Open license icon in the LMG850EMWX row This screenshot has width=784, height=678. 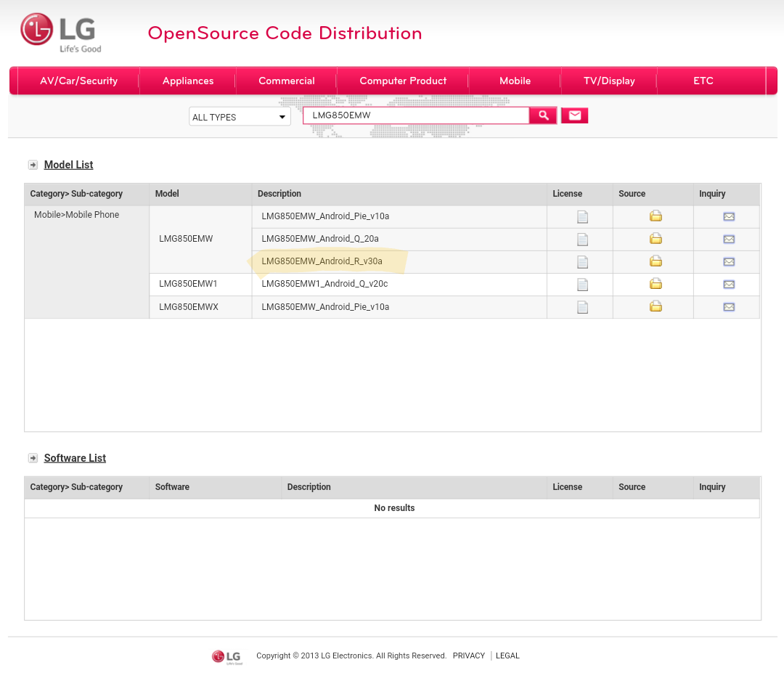[582, 307]
